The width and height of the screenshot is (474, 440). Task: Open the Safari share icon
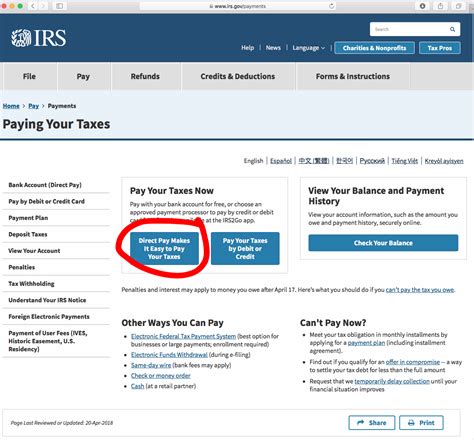[440, 6]
